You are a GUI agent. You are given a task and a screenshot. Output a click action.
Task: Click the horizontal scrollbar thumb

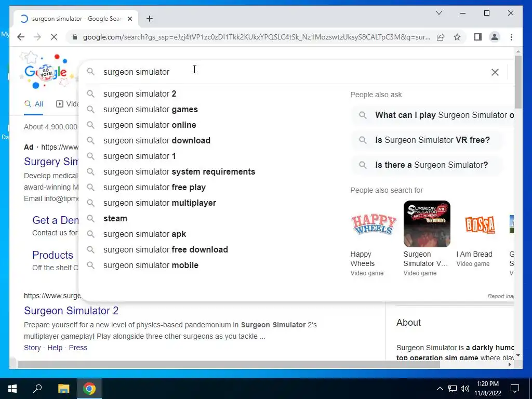coord(229,365)
